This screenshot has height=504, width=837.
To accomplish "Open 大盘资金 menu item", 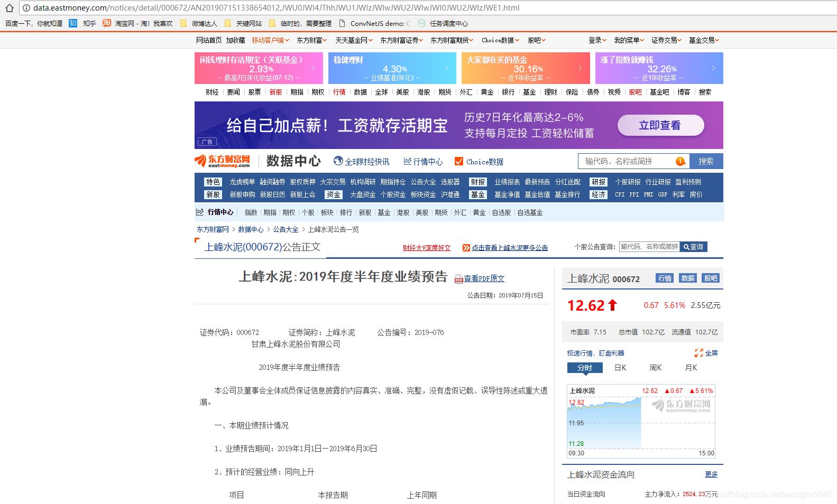I will click(x=363, y=194).
